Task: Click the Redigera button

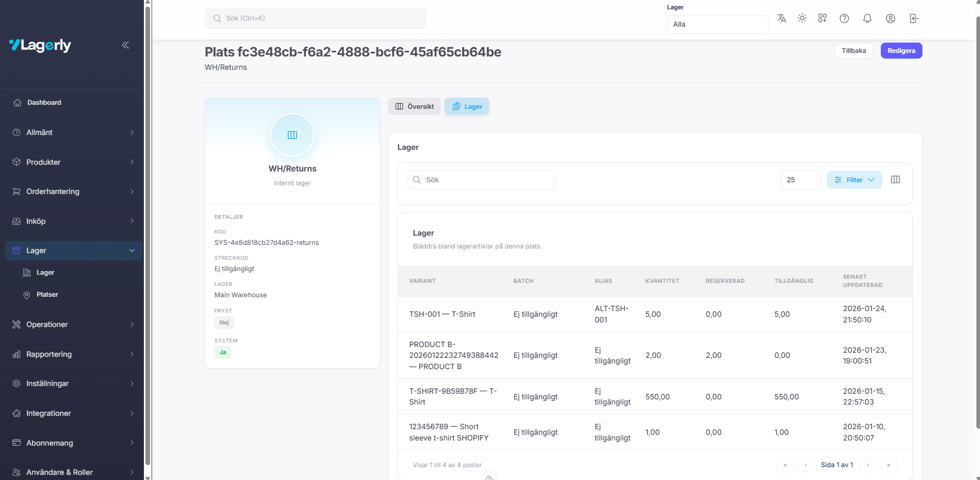Action: pos(901,51)
